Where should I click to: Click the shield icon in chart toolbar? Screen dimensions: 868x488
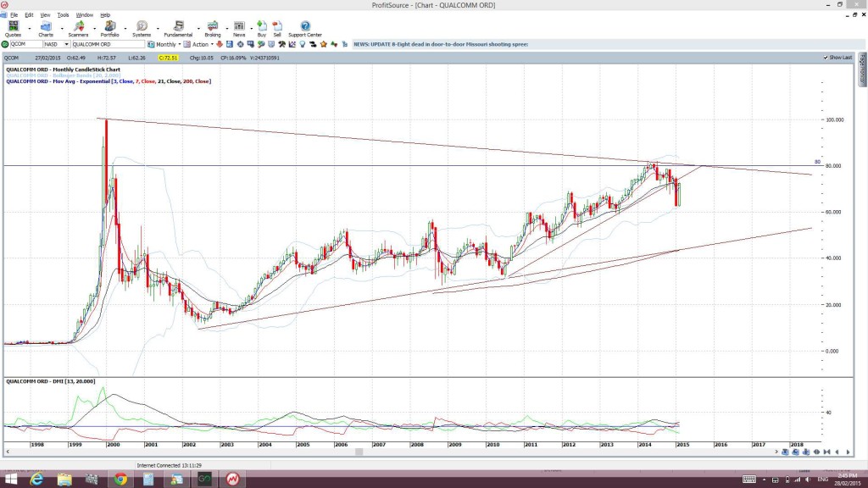click(271, 44)
